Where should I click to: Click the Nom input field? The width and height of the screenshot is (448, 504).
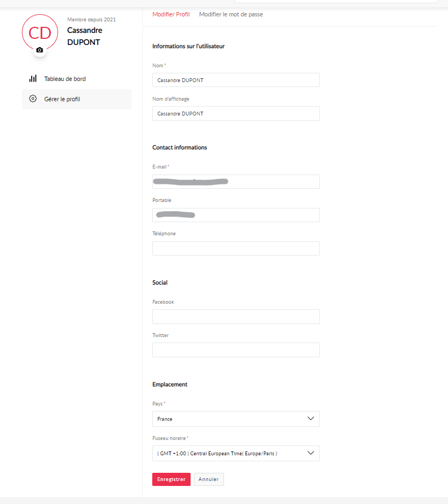click(236, 80)
